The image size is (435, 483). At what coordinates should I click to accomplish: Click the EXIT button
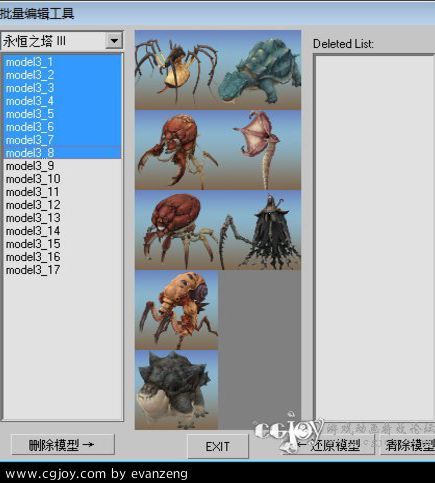point(218,446)
